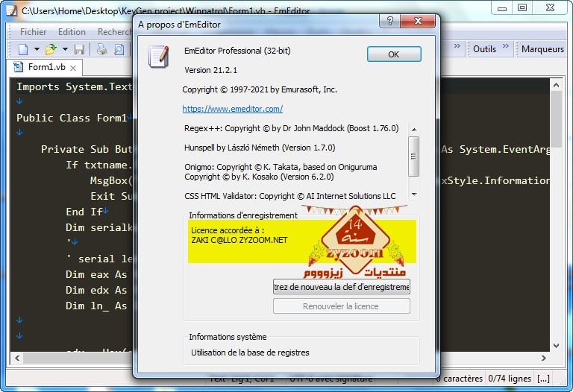Click the Open folder toolbar icon
Viewport: 573px width, 392px height.
point(51,49)
